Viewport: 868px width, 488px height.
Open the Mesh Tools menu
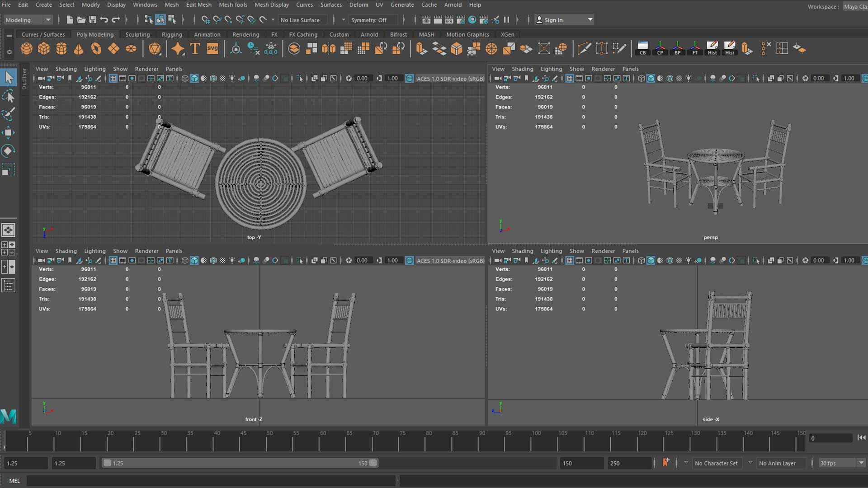(x=233, y=5)
